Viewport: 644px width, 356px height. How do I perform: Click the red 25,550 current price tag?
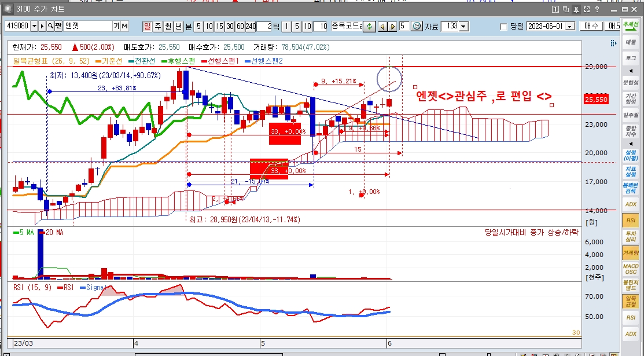(596, 100)
